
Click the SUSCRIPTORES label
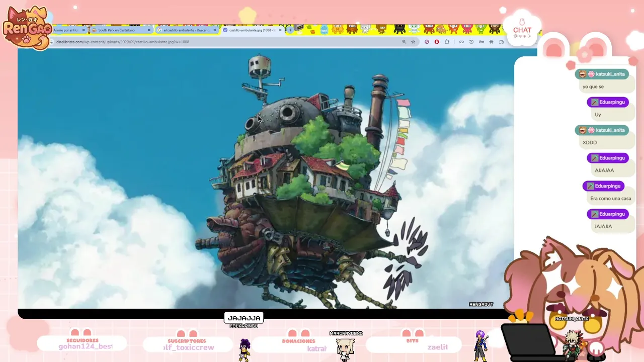coord(187,341)
